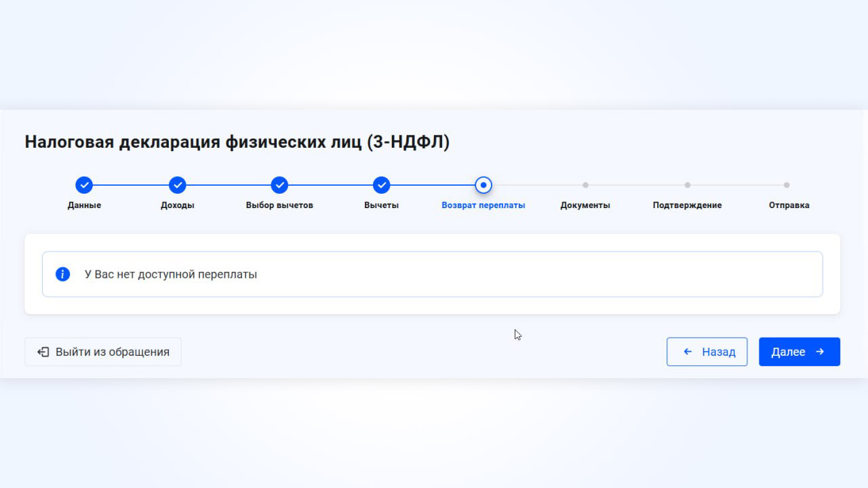Click the blue info icon in notice
The width and height of the screenshot is (868, 488).
coord(62,274)
